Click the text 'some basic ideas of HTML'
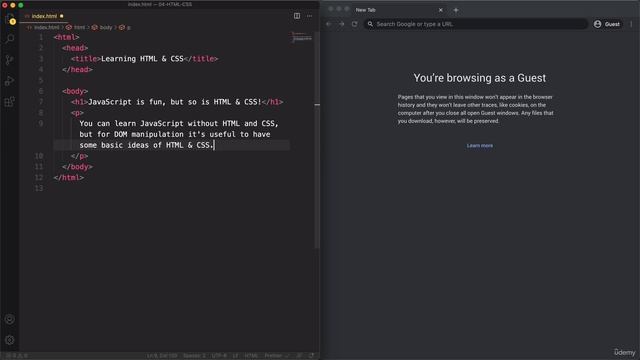 point(131,145)
